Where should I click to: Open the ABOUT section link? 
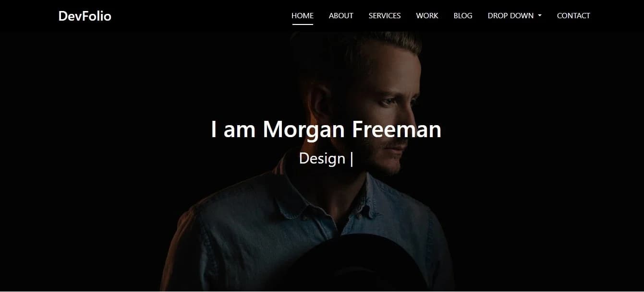[x=341, y=16]
